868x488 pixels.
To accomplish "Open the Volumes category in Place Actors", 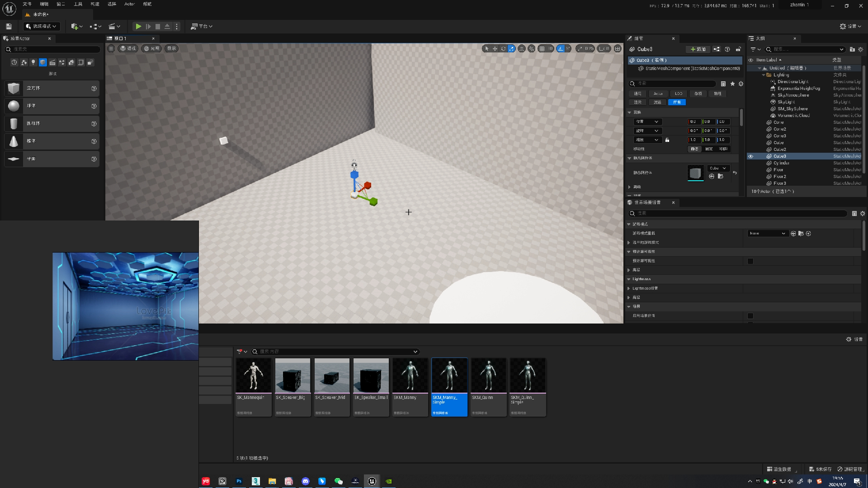I will click(81, 62).
